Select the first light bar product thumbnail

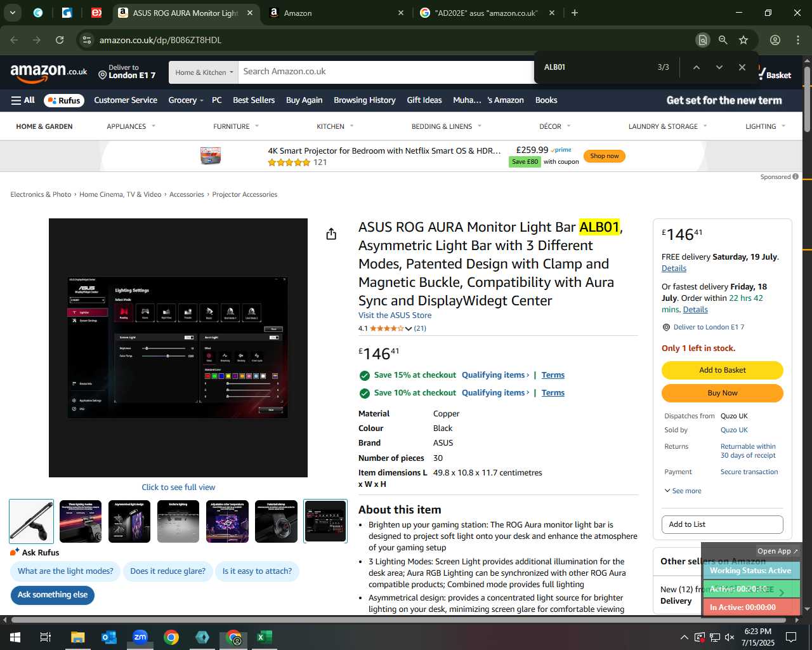tap(31, 521)
